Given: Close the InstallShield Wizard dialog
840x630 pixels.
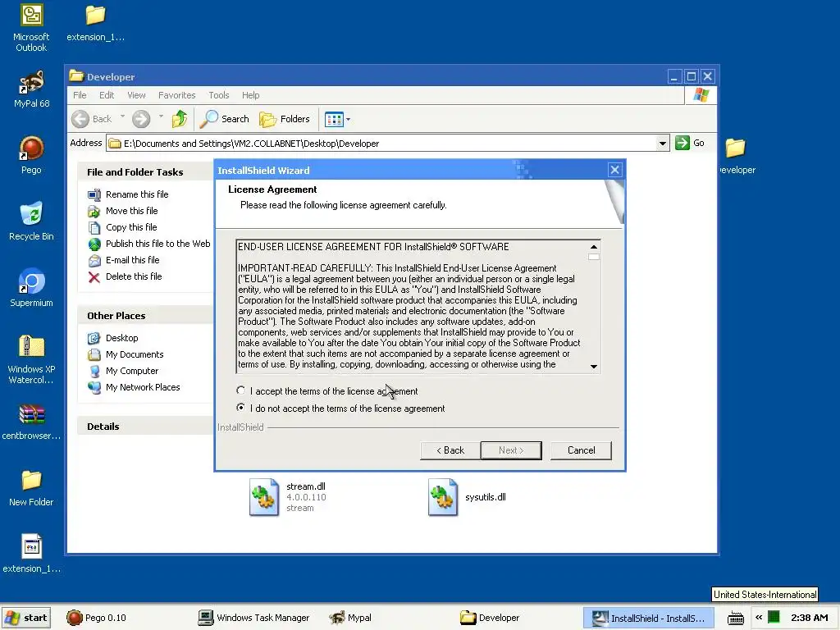Looking at the screenshot, I should [x=614, y=171].
